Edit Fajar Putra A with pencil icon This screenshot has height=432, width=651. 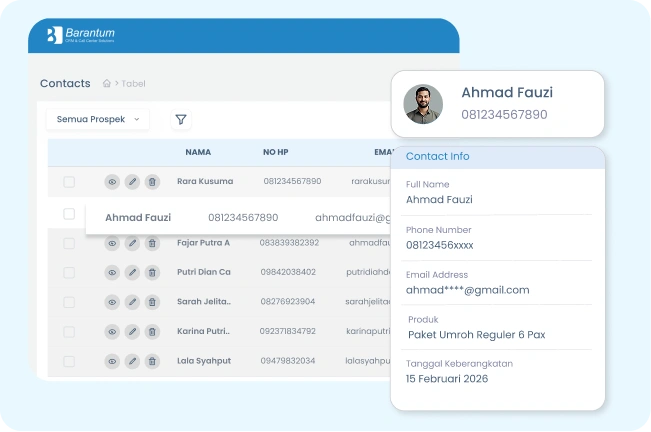[132, 243]
